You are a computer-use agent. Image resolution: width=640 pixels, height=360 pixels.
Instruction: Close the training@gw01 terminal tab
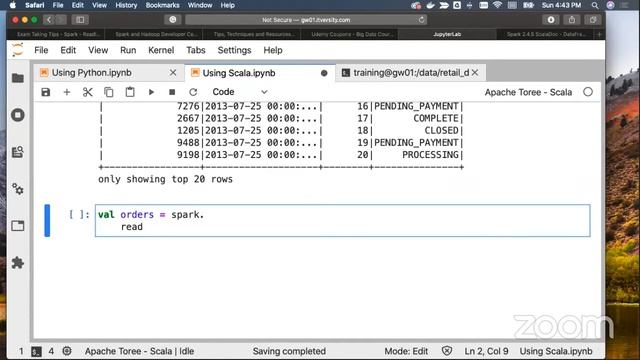click(x=475, y=73)
